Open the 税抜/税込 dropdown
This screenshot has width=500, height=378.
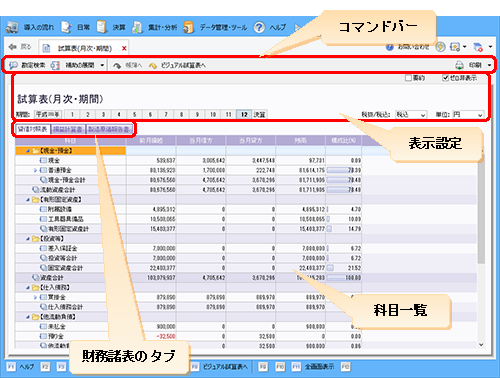click(x=411, y=115)
